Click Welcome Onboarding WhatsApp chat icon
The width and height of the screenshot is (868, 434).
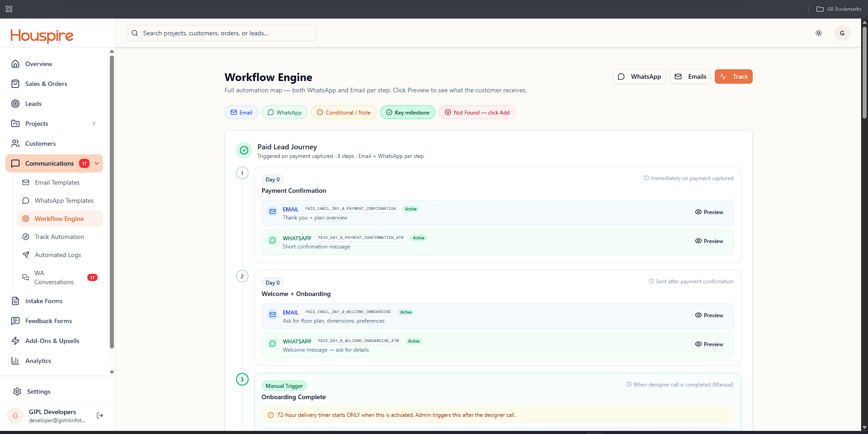pyautogui.click(x=273, y=343)
